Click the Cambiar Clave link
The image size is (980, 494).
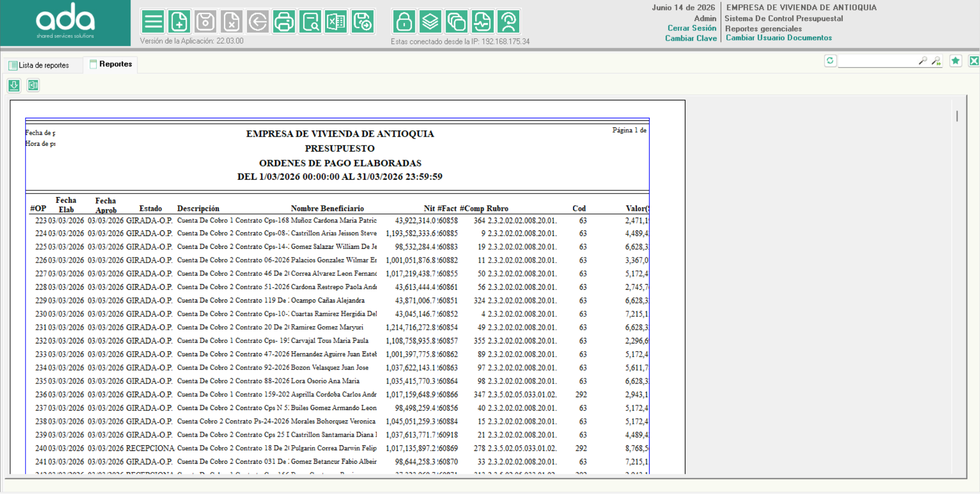(x=691, y=38)
